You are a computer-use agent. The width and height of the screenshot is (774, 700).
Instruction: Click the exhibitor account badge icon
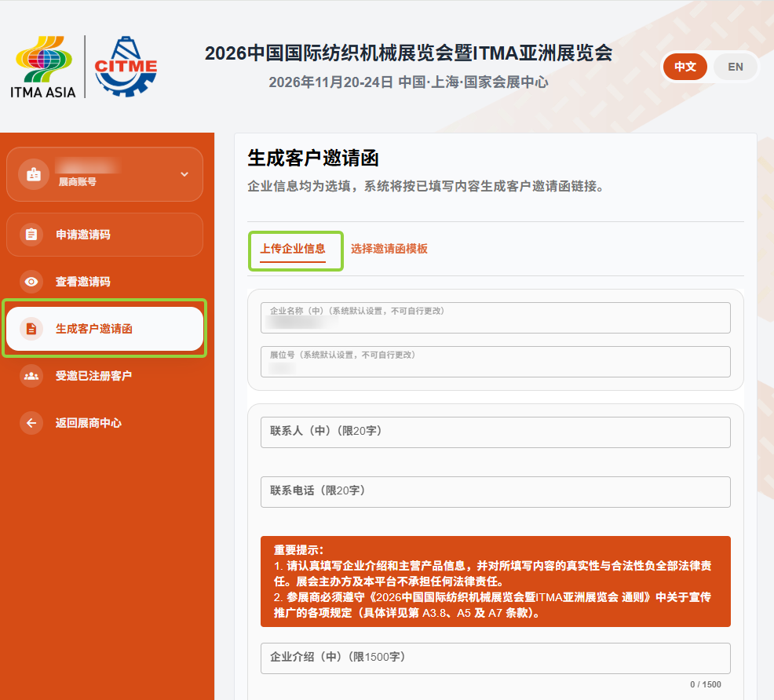pos(34,174)
